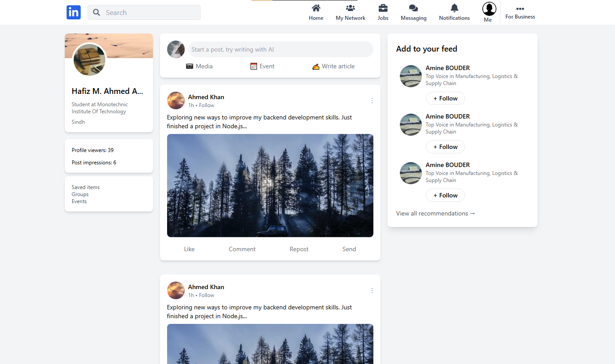This screenshot has height=364, width=615.
Task: Click Sindh location on profile card
Action: point(78,122)
